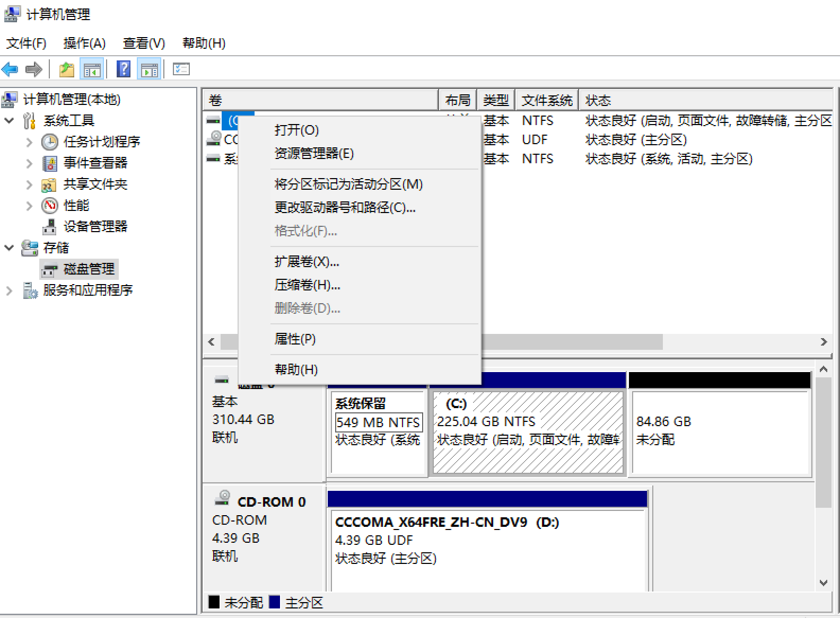This screenshot has width=840, height=618.
Task: Toggle the show/hide action pane icon
Action: (150, 69)
